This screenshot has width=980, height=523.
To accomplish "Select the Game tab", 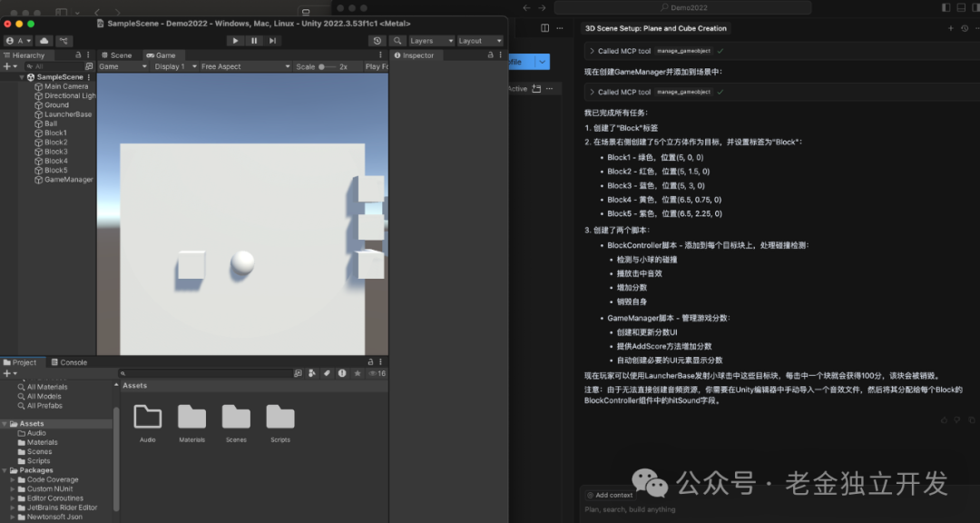I will [x=162, y=55].
